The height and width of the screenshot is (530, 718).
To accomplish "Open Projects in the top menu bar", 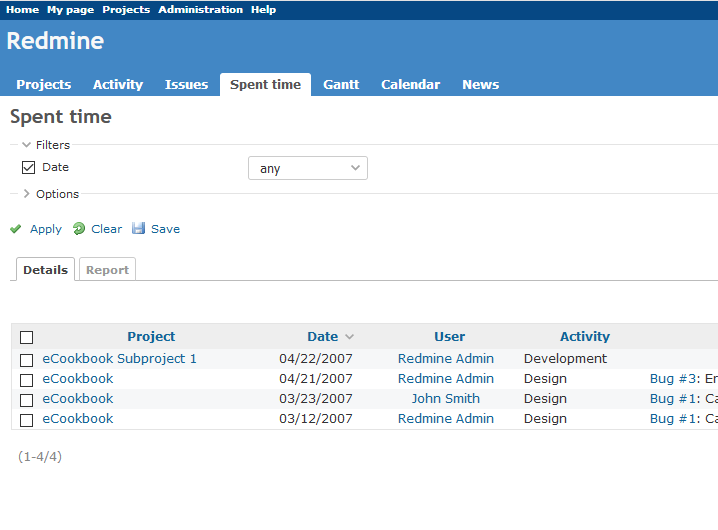I will pos(126,10).
